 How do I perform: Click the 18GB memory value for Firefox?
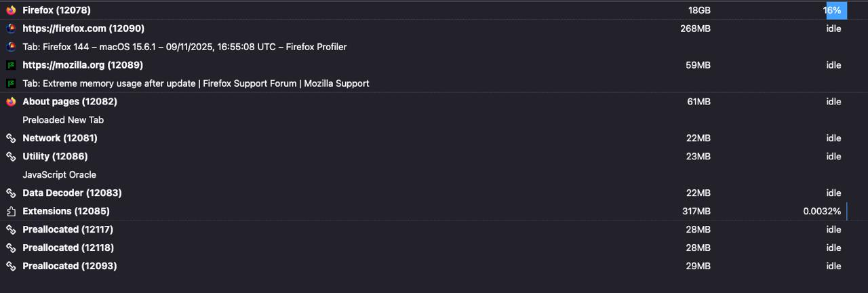coord(699,10)
